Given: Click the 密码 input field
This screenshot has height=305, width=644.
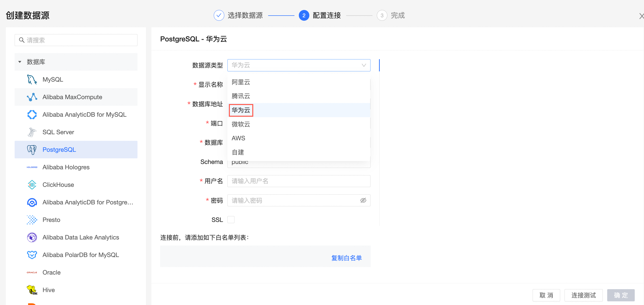Looking at the screenshot, I should point(299,200).
